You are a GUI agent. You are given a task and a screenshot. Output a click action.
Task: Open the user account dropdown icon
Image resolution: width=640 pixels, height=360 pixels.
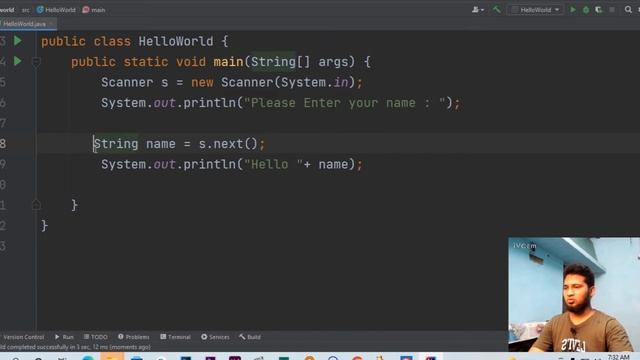point(478,9)
